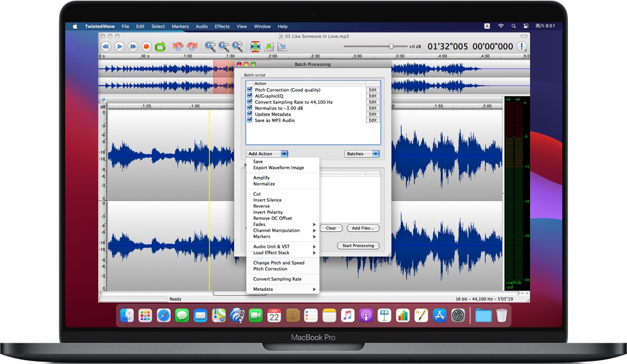Click the Record button in the toolbar
Screen dimensions: 627x364
[145, 46]
